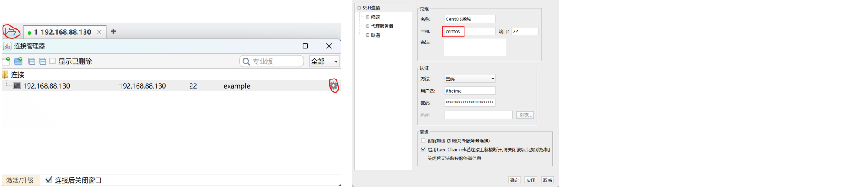Click the 专业版 search field

(271, 61)
